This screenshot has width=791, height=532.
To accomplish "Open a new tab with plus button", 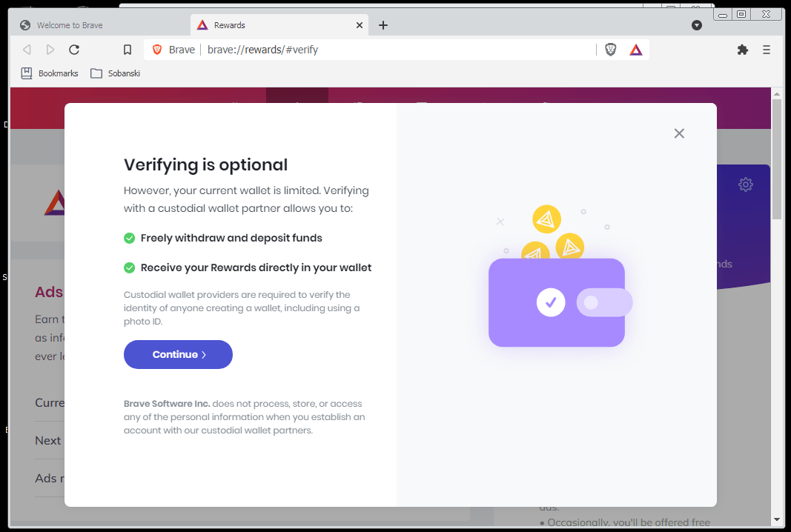I will coord(383,25).
